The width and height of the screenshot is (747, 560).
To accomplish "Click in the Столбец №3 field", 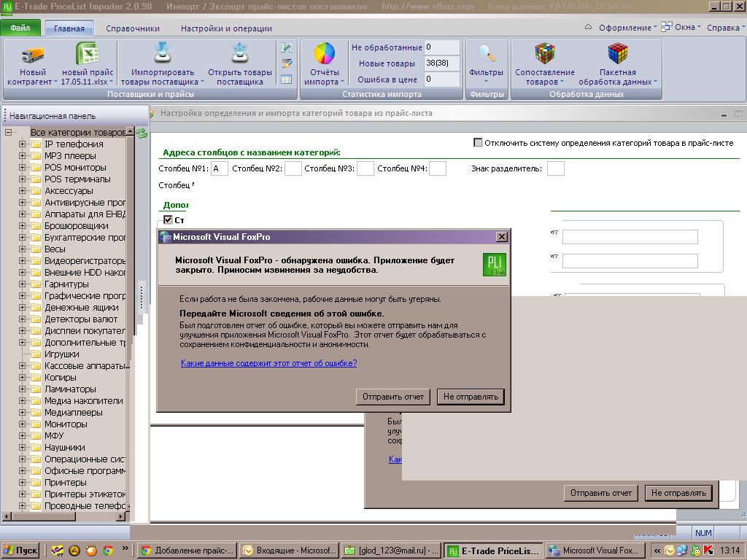I will [365, 168].
